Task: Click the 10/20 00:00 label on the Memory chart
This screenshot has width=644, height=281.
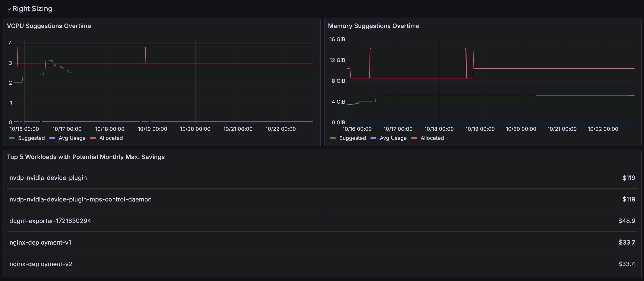Action: click(x=521, y=129)
